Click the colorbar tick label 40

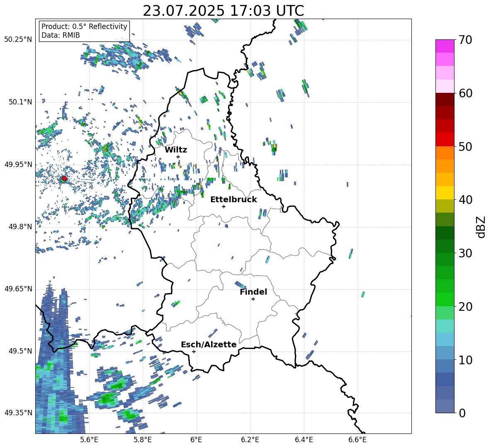(x=466, y=200)
